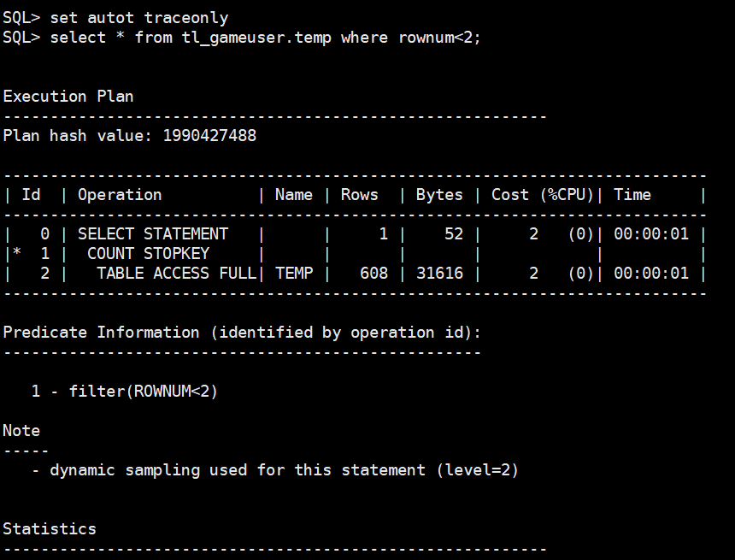This screenshot has height=560, width=735.
Task: Click the 'Statistics' heading at bottom
Action: 50,528
